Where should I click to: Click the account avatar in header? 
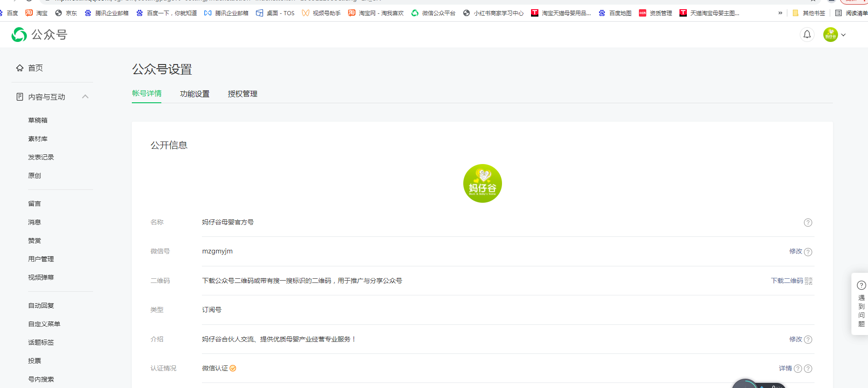pos(831,35)
